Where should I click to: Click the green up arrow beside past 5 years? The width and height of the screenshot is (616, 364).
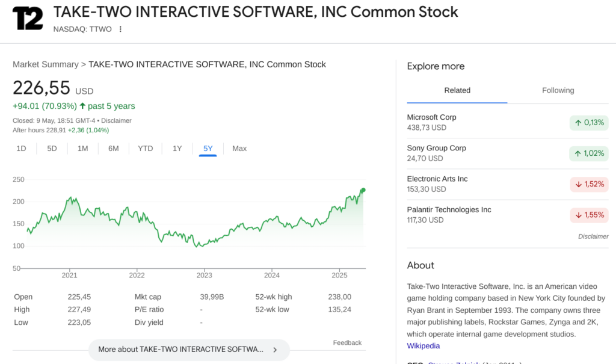tap(82, 106)
